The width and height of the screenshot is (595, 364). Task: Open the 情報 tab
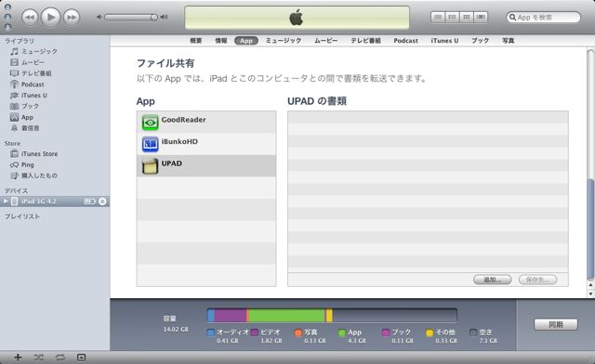(x=221, y=41)
